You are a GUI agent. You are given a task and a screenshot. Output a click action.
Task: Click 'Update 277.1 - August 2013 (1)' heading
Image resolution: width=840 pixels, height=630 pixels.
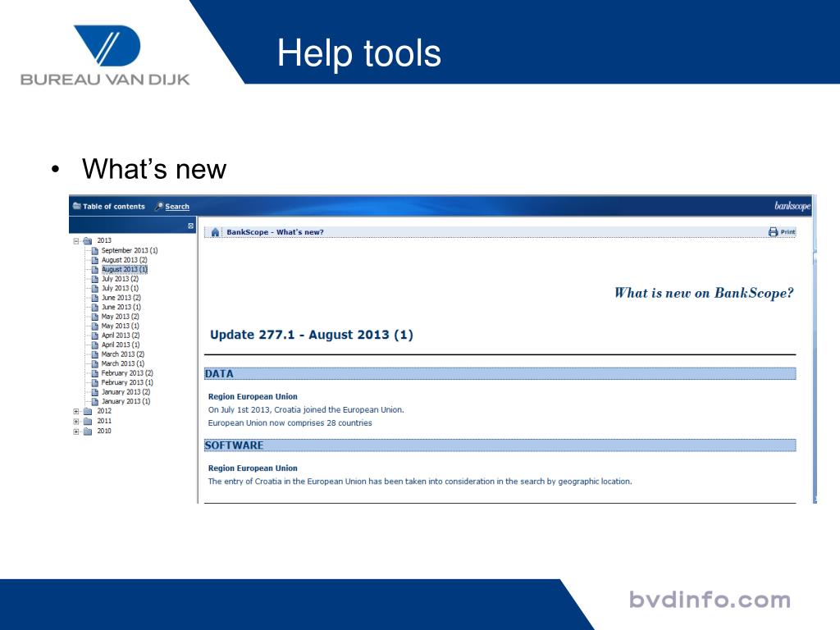point(311,335)
